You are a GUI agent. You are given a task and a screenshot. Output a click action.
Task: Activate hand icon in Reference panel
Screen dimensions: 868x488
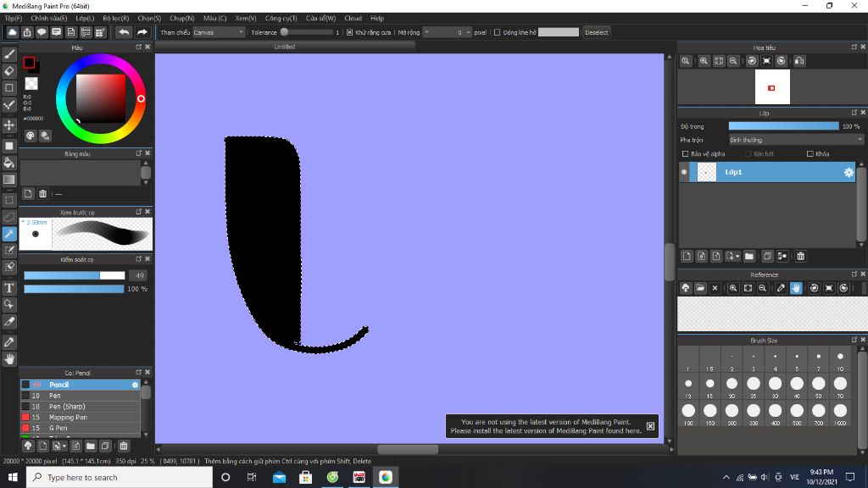pyautogui.click(x=796, y=288)
